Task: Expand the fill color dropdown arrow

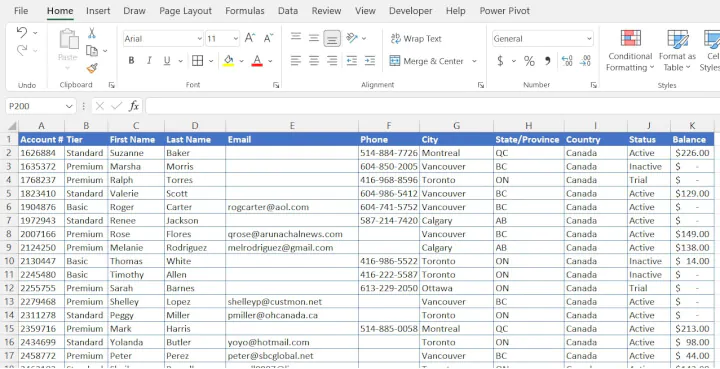Action: pos(241,61)
